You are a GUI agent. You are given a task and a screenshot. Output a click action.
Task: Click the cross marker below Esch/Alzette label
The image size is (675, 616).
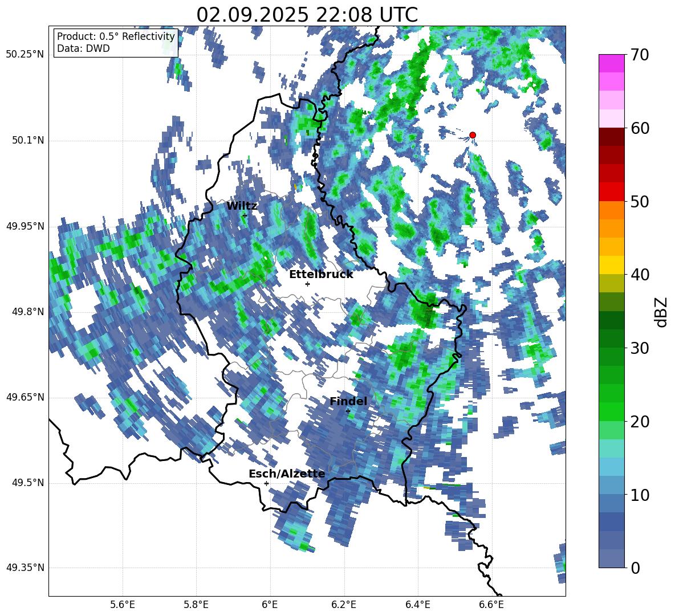[x=266, y=483]
